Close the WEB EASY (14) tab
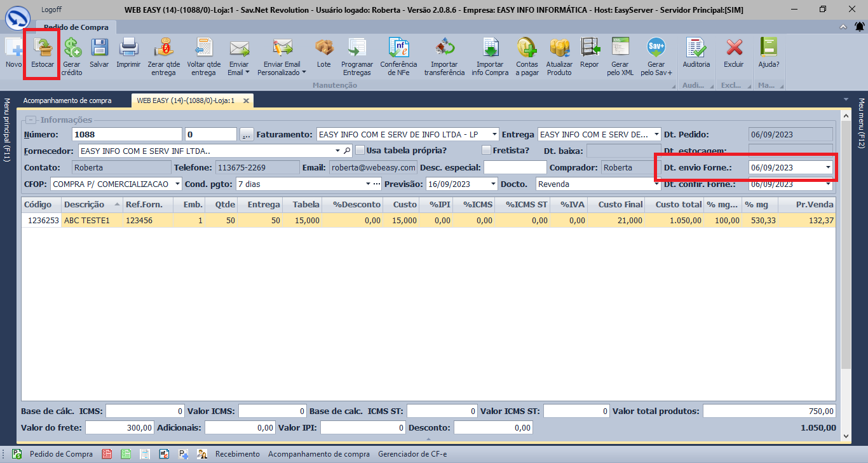The image size is (868, 463). click(x=246, y=100)
